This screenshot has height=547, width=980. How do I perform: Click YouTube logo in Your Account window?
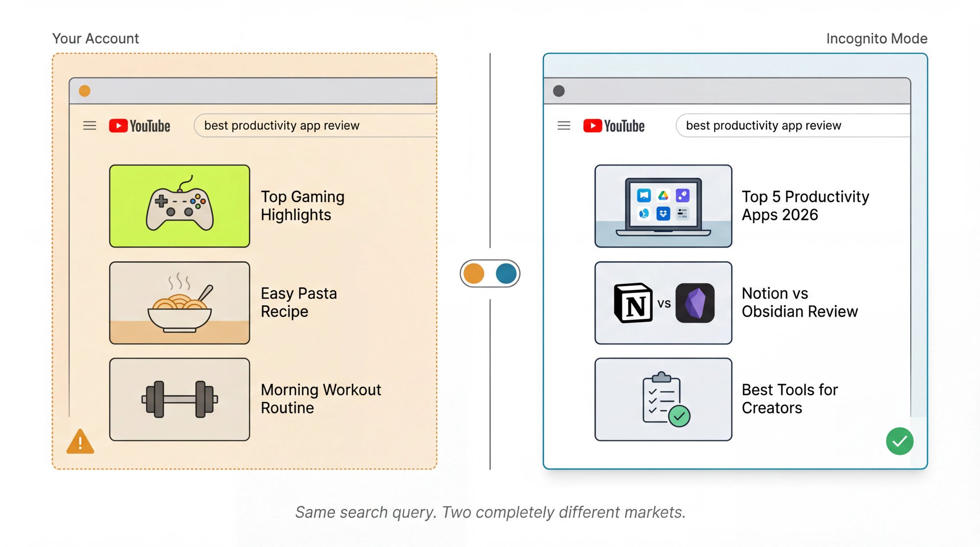click(x=140, y=126)
